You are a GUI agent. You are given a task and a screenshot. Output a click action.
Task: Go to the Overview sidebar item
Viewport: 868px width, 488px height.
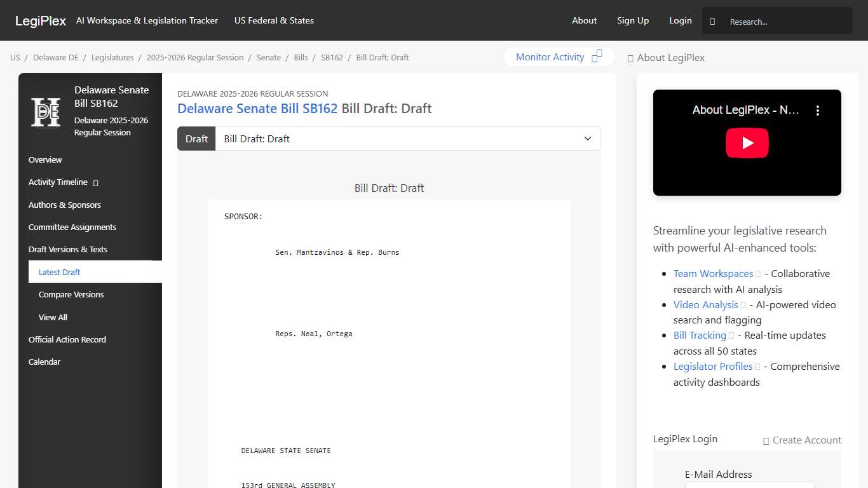(45, 159)
